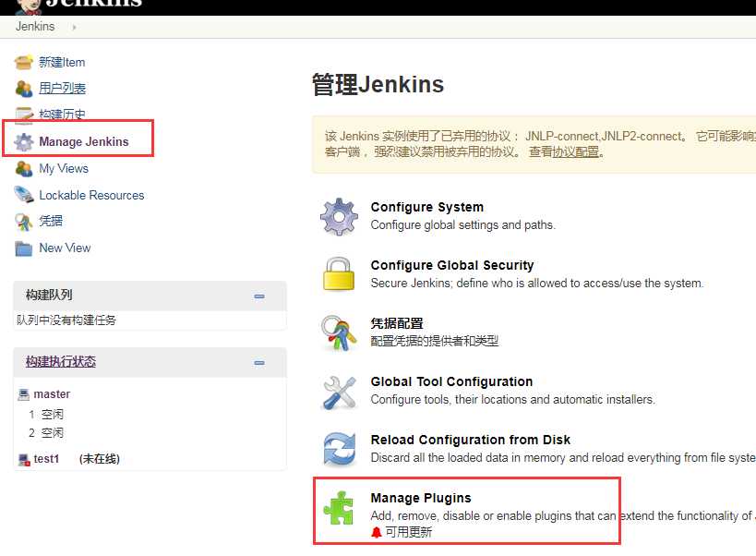This screenshot has height=556, width=756.
Task: Click the Manage Plugins puzzle piece icon
Action: pyautogui.click(x=339, y=507)
